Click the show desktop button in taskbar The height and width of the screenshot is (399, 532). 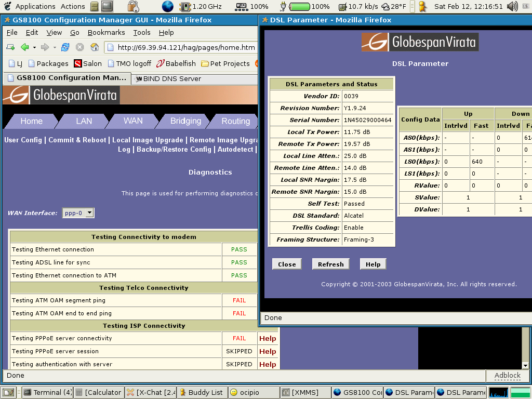pyautogui.click(x=8, y=392)
